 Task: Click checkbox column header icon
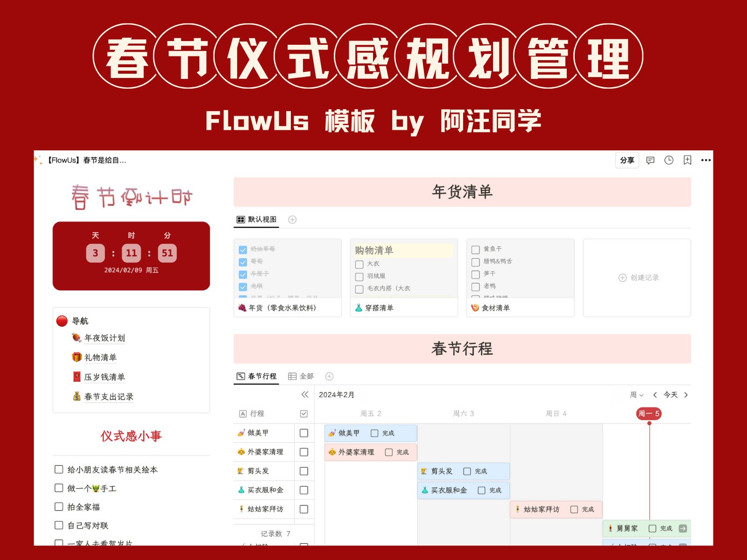304,413
